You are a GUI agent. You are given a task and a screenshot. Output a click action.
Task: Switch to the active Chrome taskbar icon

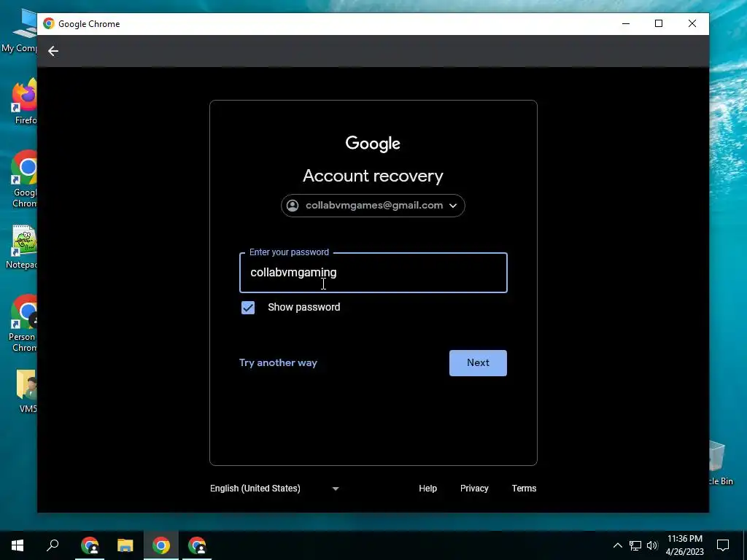(x=161, y=545)
